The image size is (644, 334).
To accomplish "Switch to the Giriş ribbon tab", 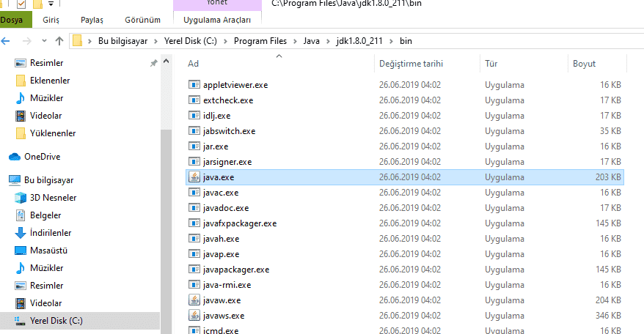I will pyautogui.click(x=51, y=20).
